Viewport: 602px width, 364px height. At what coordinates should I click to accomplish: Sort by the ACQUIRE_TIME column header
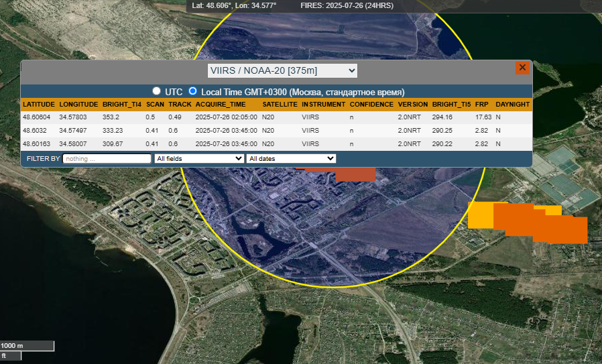pyautogui.click(x=221, y=105)
